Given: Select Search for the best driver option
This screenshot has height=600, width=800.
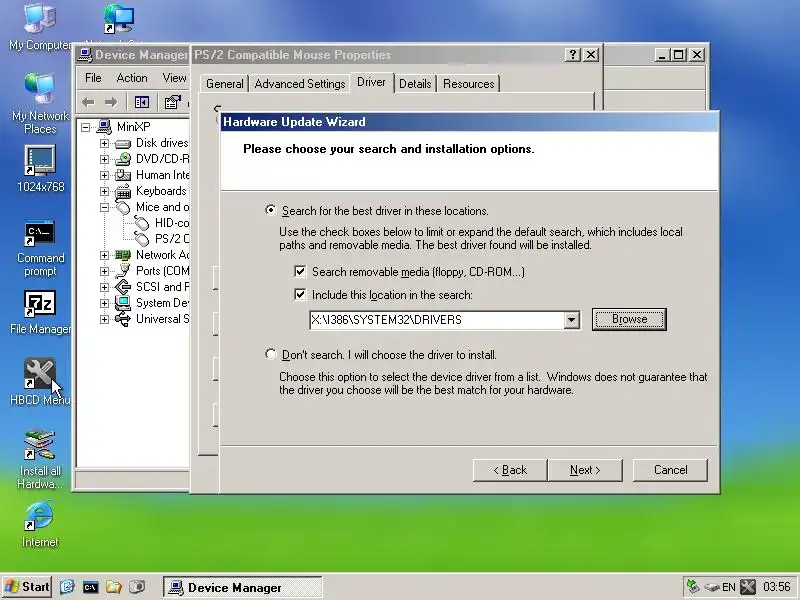Looking at the screenshot, I should click(271, 210).
